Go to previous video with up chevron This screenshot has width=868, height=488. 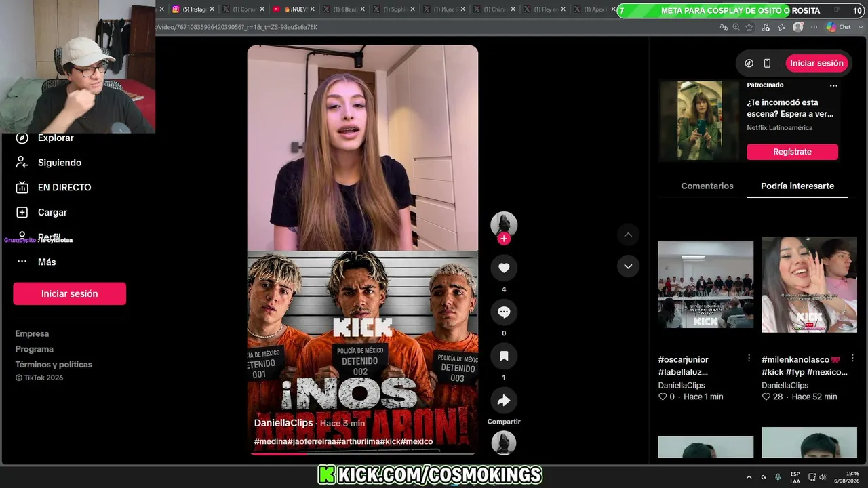tap(628, 235)
